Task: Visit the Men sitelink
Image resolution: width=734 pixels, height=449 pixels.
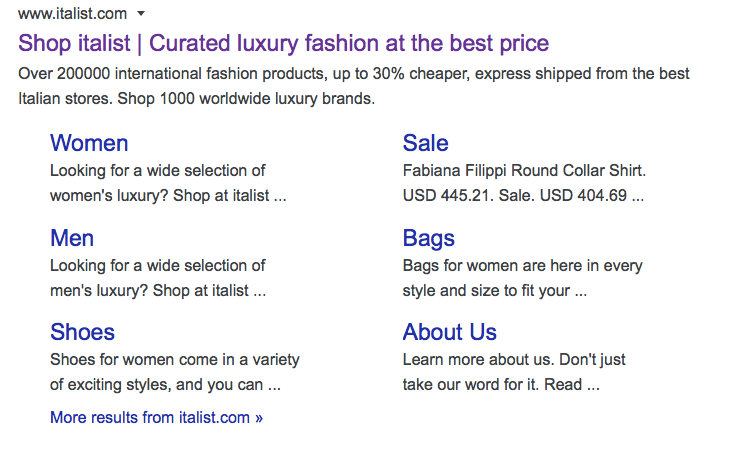Action: pyautogui.click(x=72, y=238)
